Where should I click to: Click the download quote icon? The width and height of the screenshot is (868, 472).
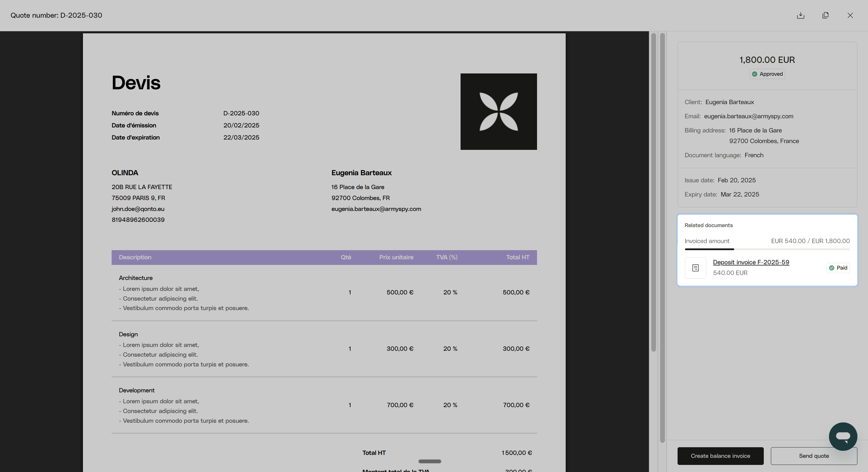pyautogui.click(x=801, y=15)
